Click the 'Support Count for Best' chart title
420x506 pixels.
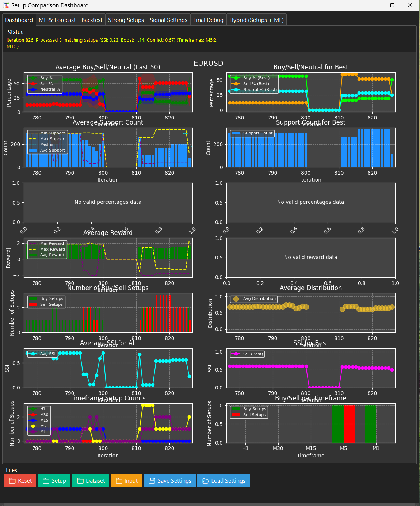311,122
